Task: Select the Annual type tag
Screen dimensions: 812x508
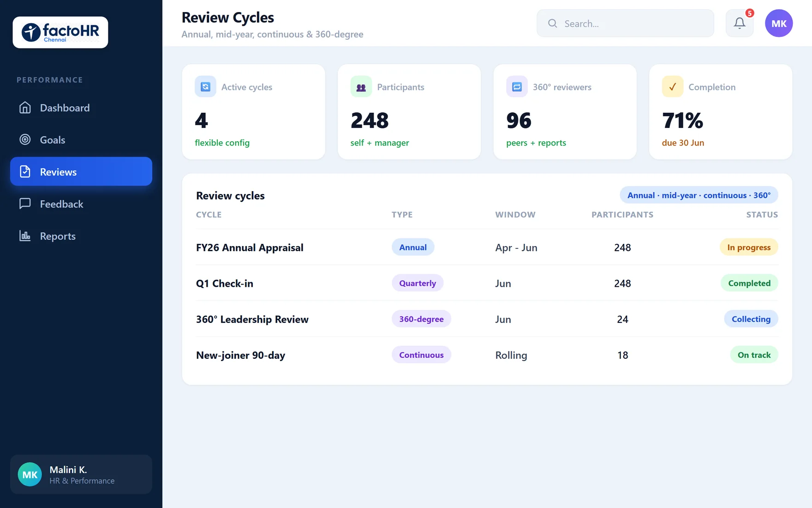Action: 413,247
